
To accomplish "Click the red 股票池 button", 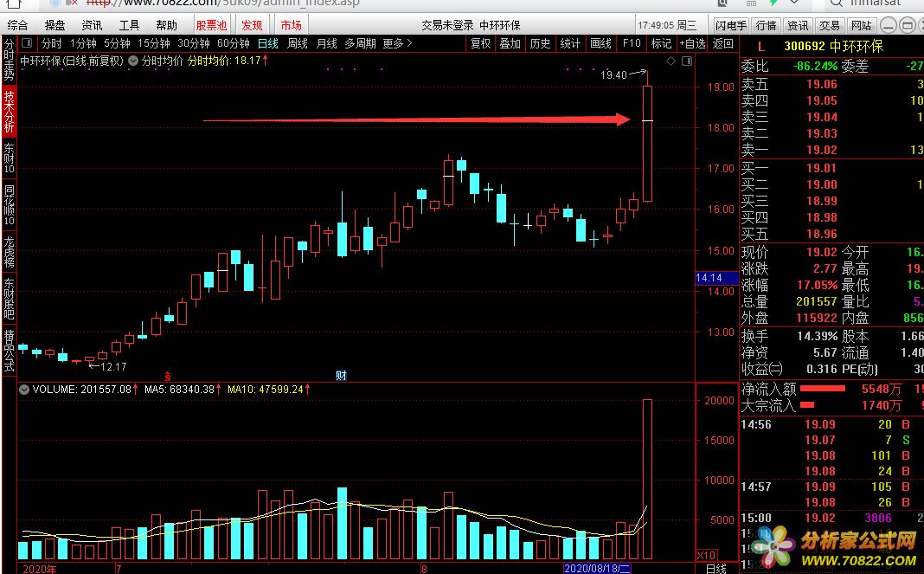I will (211, 25).
